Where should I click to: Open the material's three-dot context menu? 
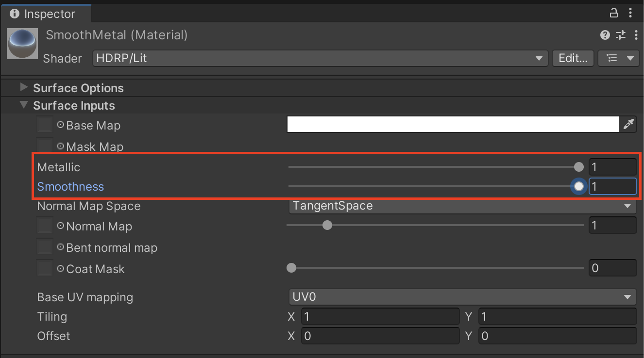[x=636, y=35]
